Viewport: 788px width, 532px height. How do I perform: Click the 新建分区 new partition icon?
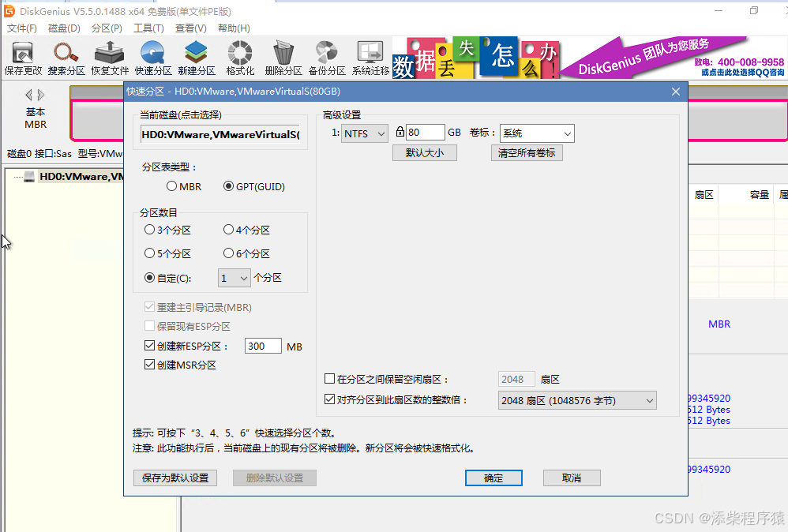click(x=196, y=58)
